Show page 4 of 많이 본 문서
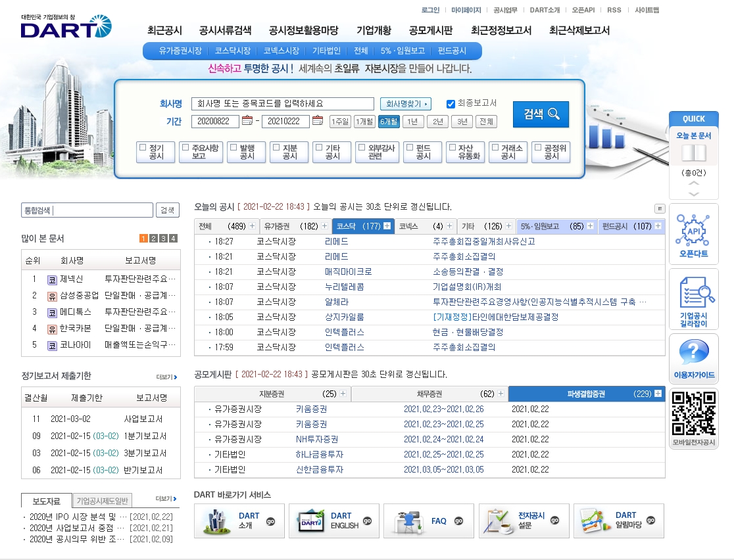This screenshot has height=560, width=734. pyautogui.click(x=173, y=239)
